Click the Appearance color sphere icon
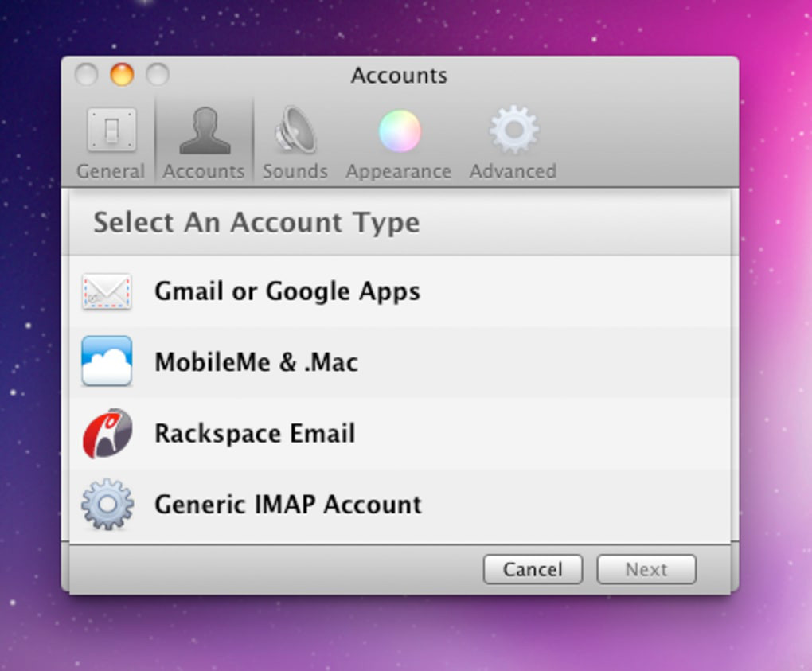 pos(400,131)
